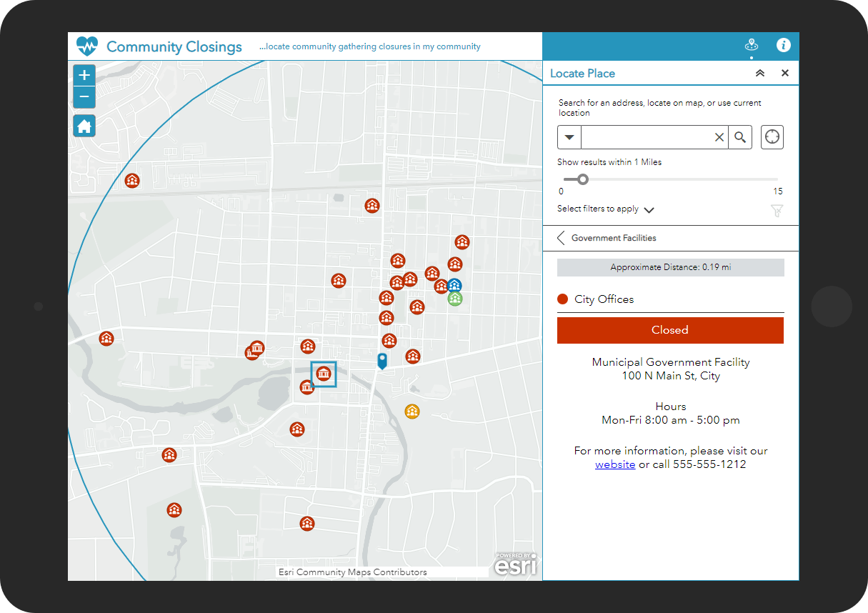
Task: Adjust the search distance slider handle
Action: [582, 179]
